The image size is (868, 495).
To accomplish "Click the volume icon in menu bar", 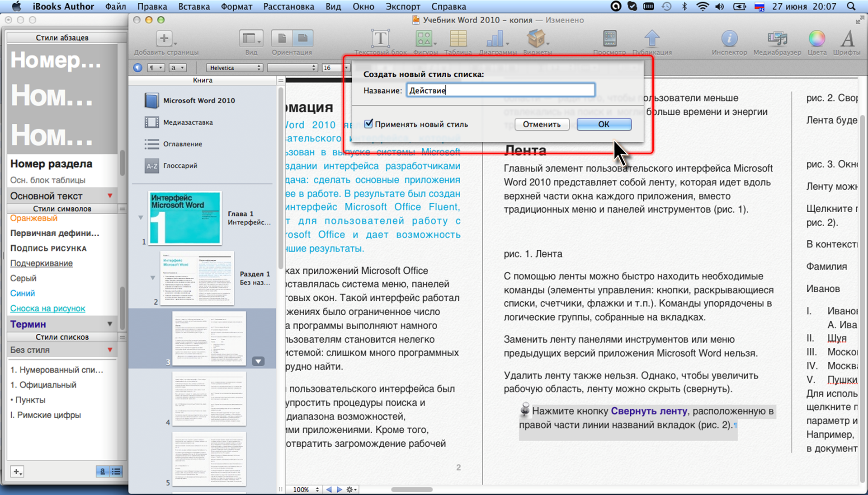I will pos(720,6).
